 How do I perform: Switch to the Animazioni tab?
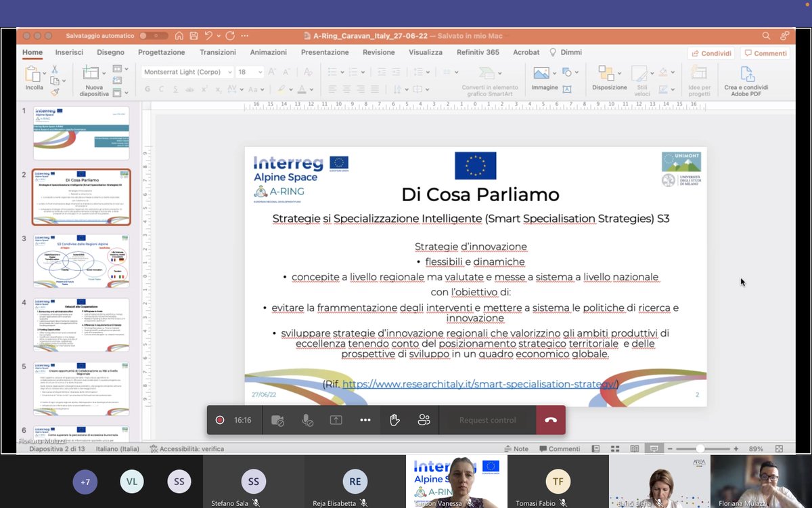point(269,52)
